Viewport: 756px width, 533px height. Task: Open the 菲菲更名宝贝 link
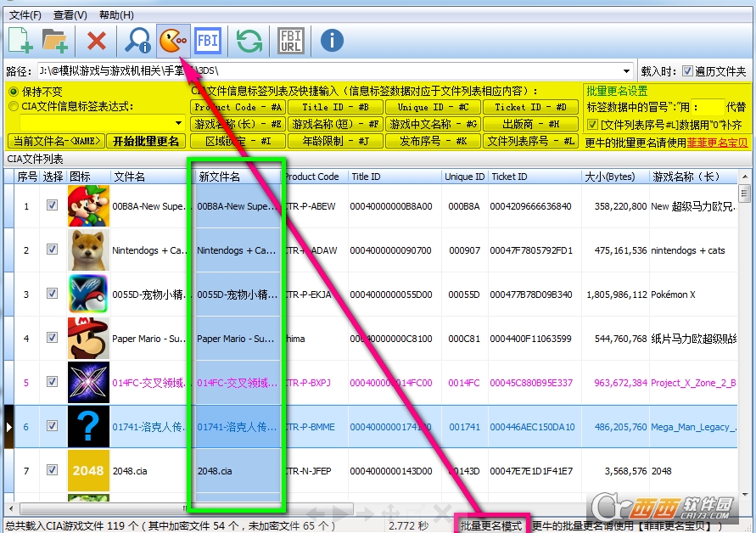click(x=717, y=143)
